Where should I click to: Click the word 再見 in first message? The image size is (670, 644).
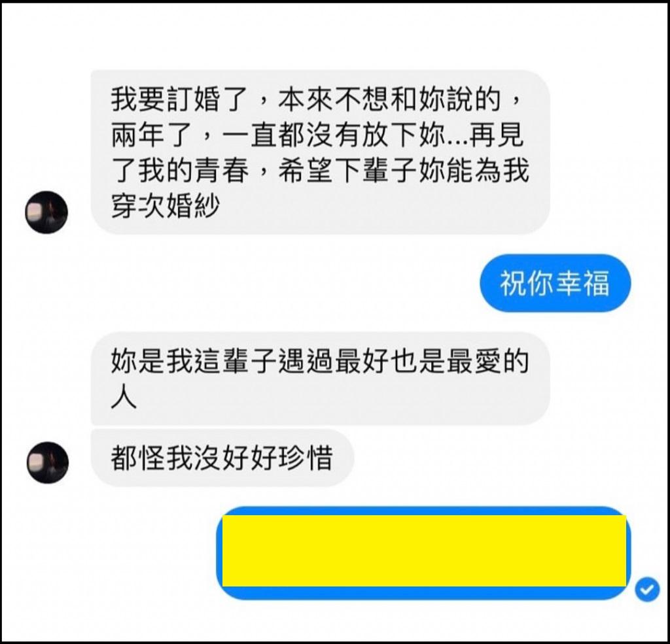(x=497, y=135)
